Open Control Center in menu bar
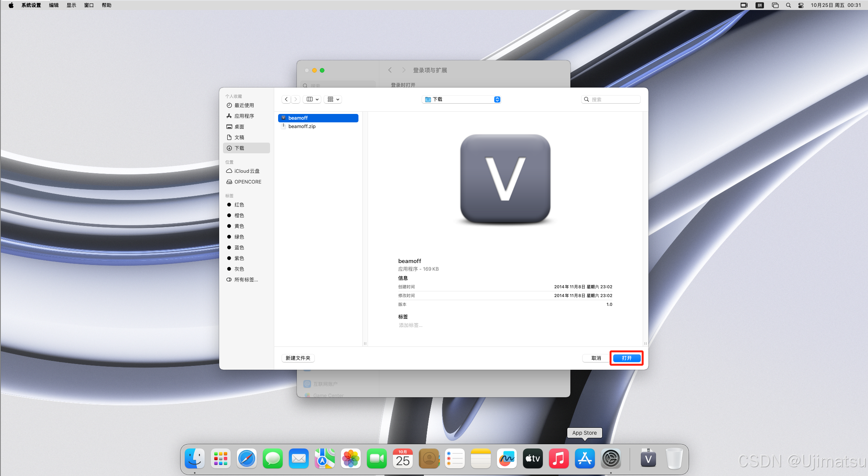 [801, 5]
